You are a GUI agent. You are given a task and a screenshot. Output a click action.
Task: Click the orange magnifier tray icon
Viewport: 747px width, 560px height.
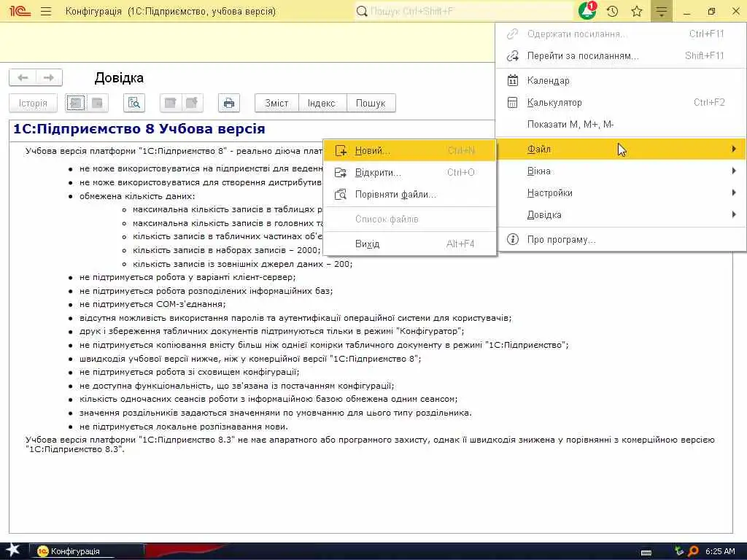[693, 551]
